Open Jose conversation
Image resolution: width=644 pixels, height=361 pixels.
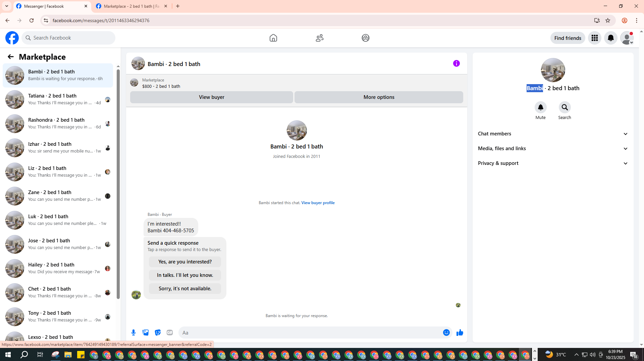pyautogui.click(x=58, y=244)
